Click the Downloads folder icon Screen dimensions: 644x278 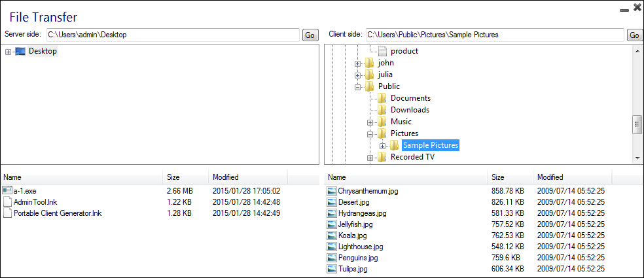(383, 110)
